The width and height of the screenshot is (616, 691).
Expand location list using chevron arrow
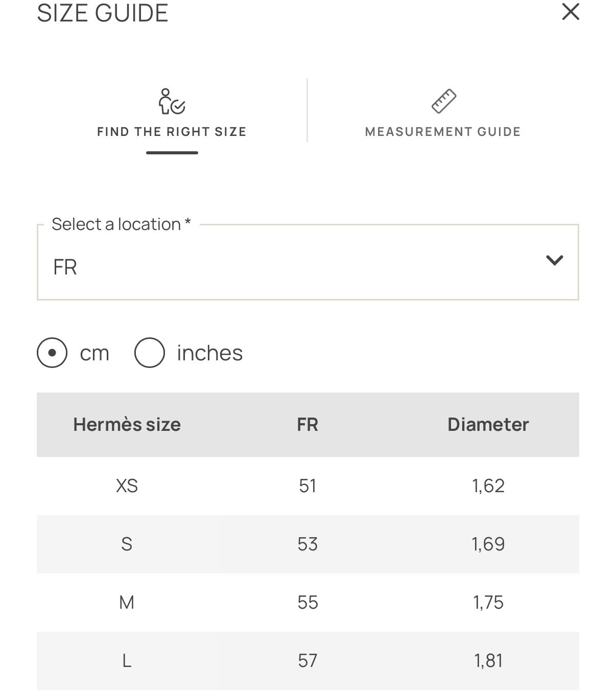[x=554, y=261]
